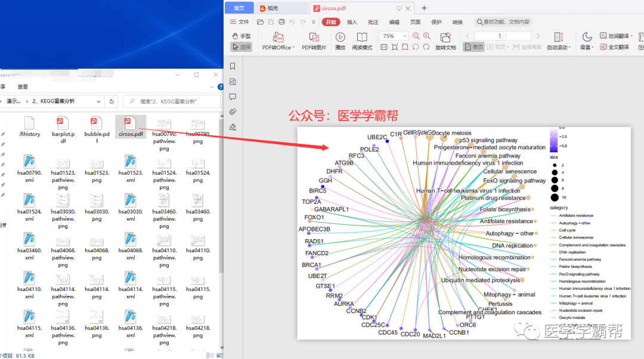Open the 稻壳 tab

click(x=281, y=8)
